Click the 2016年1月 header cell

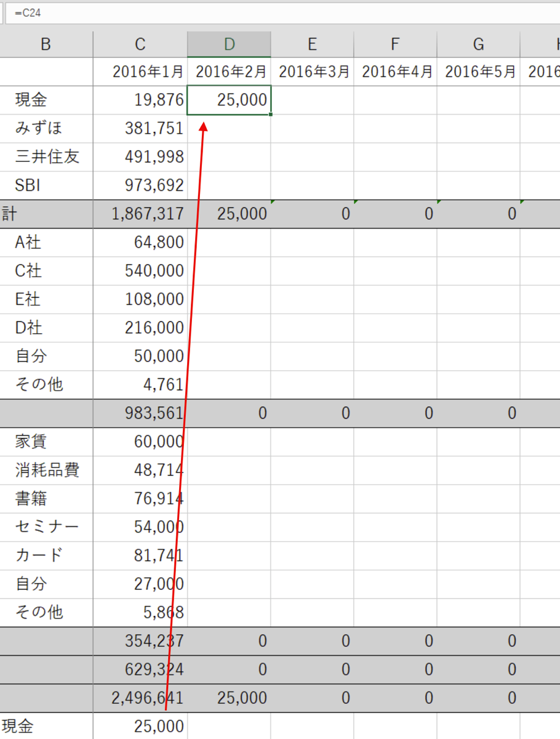(x=140, y=71)
